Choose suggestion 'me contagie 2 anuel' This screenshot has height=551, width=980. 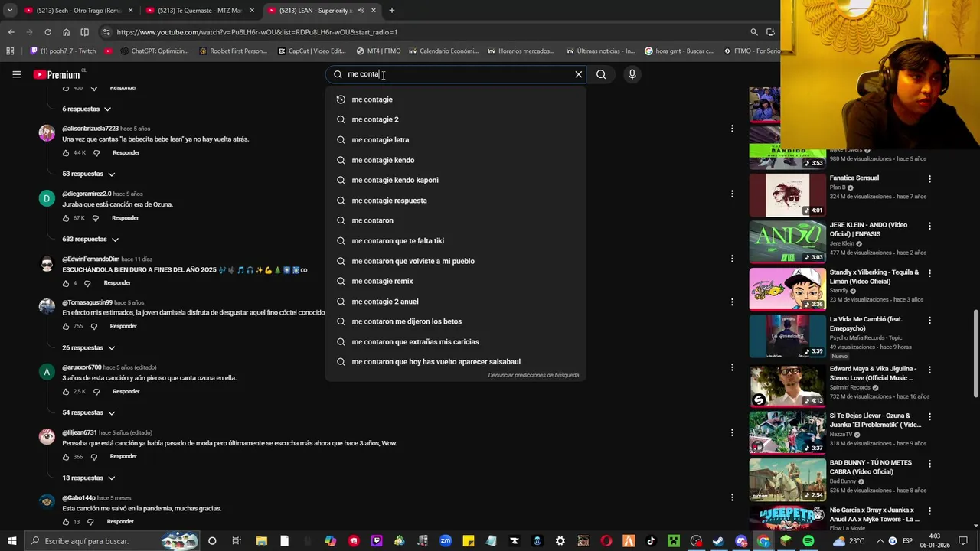pyautogui.click(x=456, y=302)
